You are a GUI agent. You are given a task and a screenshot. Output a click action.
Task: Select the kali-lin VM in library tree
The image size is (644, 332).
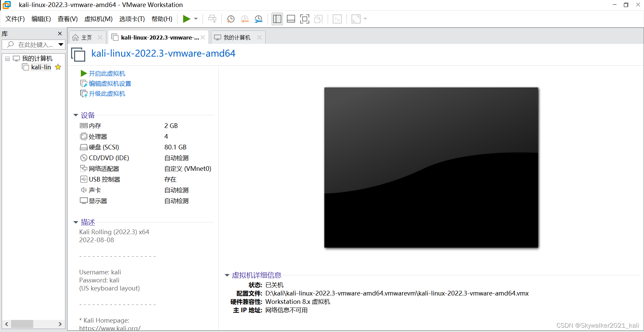pyautogui.click(x=41, y=67)
